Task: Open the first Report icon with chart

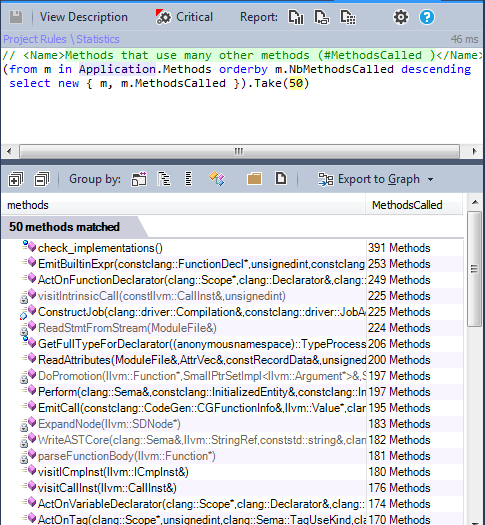Action: (296, 17)
